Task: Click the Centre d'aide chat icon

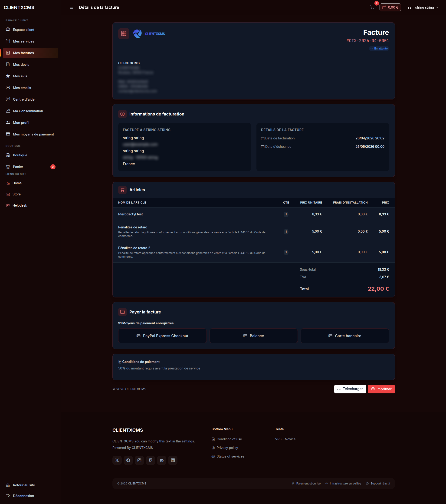Action: coord(8,99)
